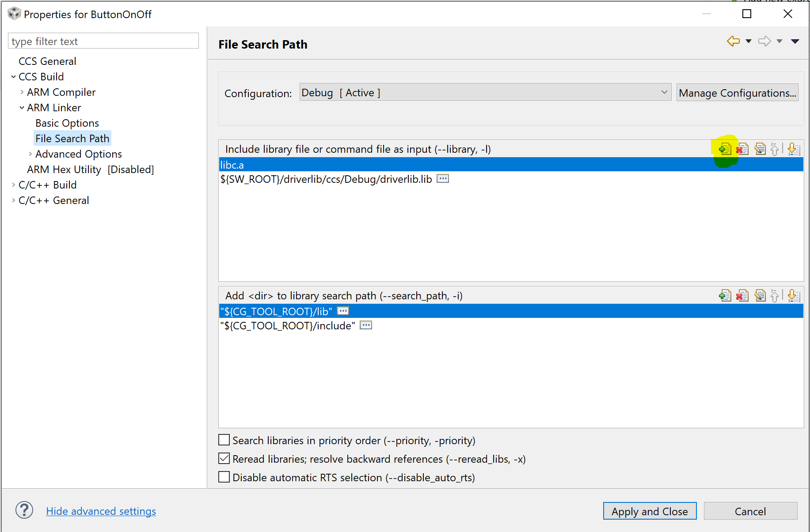Add a directory to library search path
Image resolution: width=810 pixels, height=532 pixels.
point(725,295)
